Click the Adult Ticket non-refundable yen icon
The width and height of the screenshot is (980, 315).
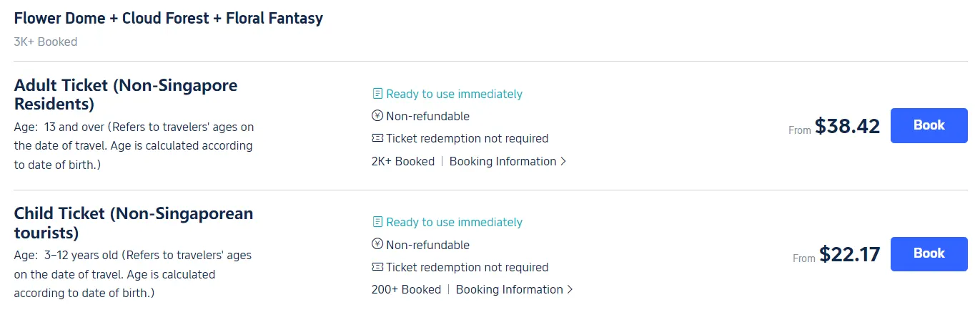[x=377, y=116]
